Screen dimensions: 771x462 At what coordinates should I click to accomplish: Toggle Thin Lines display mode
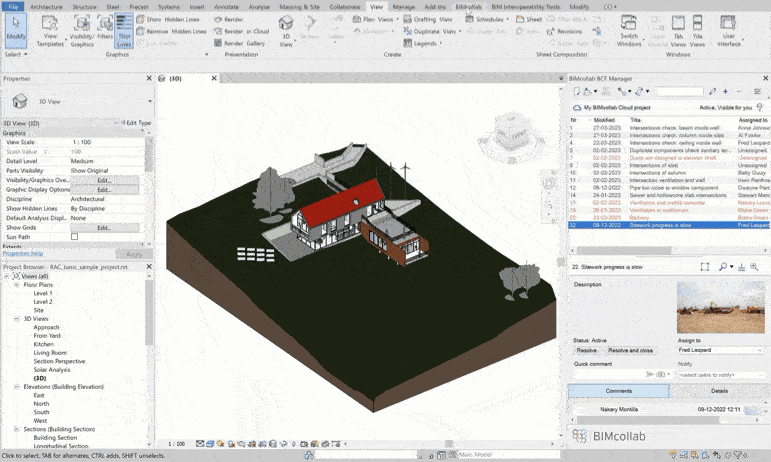(x=124, y=32)
